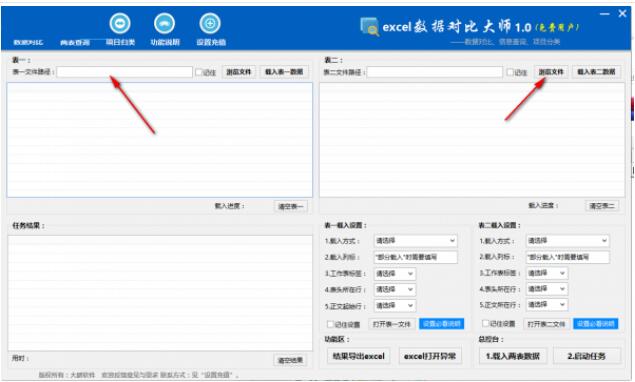635x382 pixels.
Task: Click 打开表二文件 button
Action: point(546,324)
